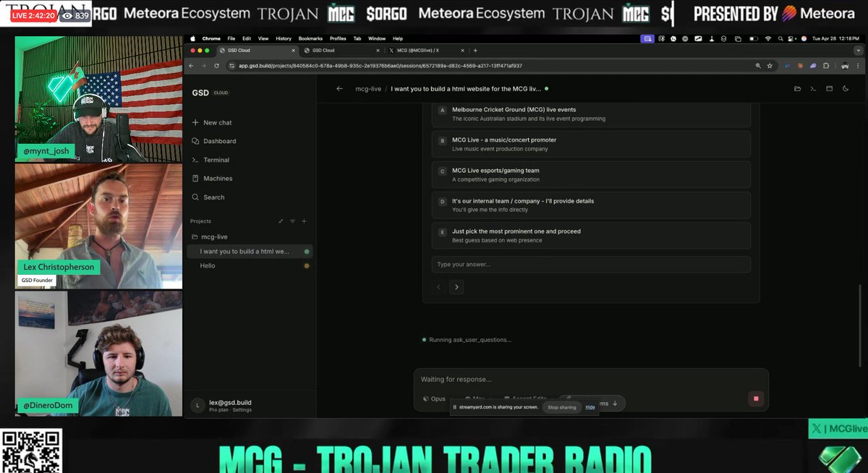Click the back arrow next to mcg-live breadcrumb
The image size is (868, 473).
click(x=339, y=89)
